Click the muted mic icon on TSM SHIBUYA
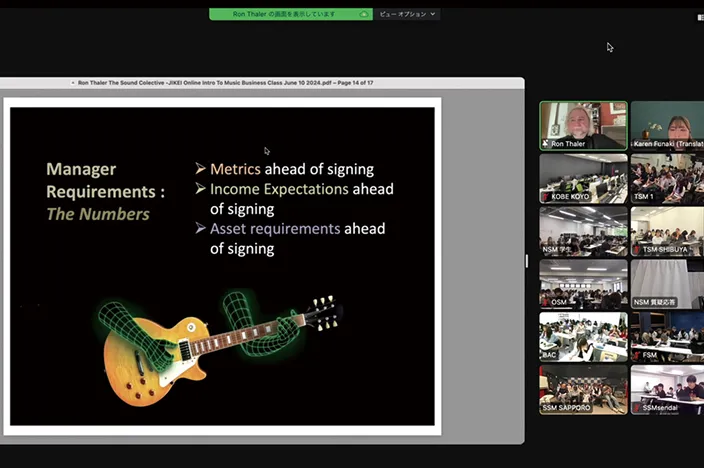 637,250
